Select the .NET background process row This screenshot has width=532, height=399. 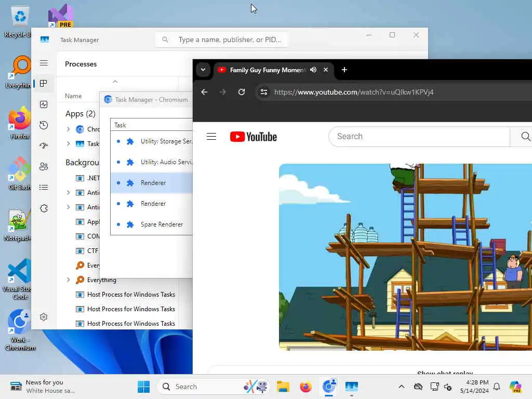coord(87,178)
